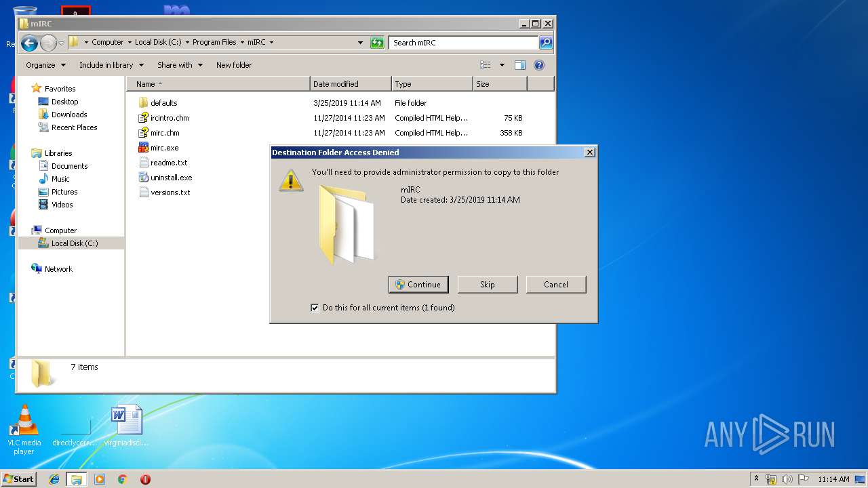Click the VLC media player desktop shortcut
868x488 pixels.
point(24,430)
